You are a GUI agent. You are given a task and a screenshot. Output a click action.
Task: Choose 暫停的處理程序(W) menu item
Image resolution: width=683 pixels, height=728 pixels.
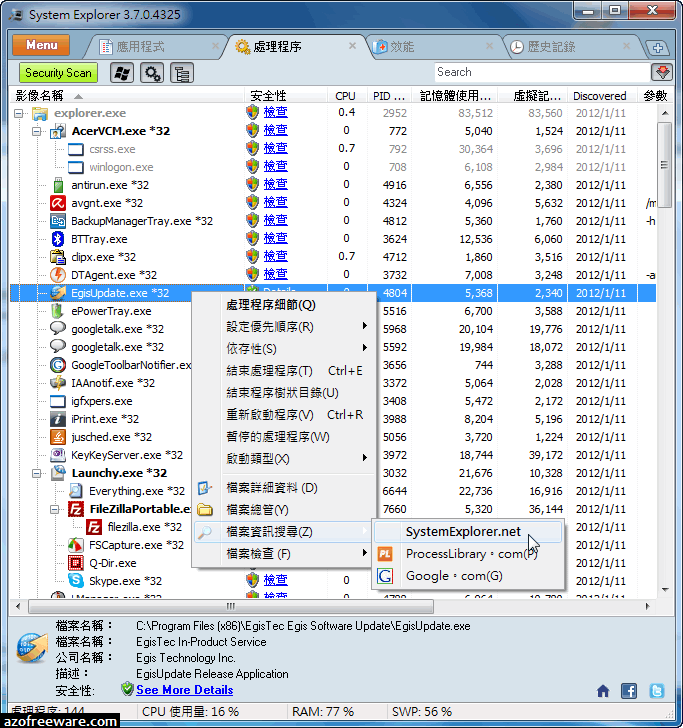click(283, 437)
